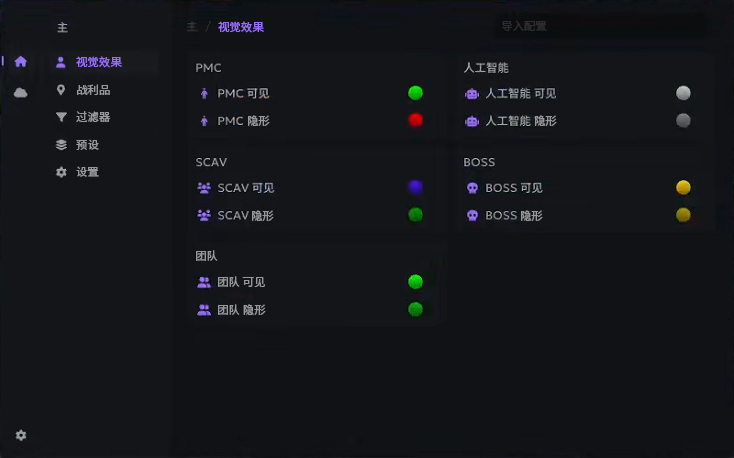The width and height of the screenshot is (734, 458).
Task: Open the cloud section icon
Action: click(21, 93)
